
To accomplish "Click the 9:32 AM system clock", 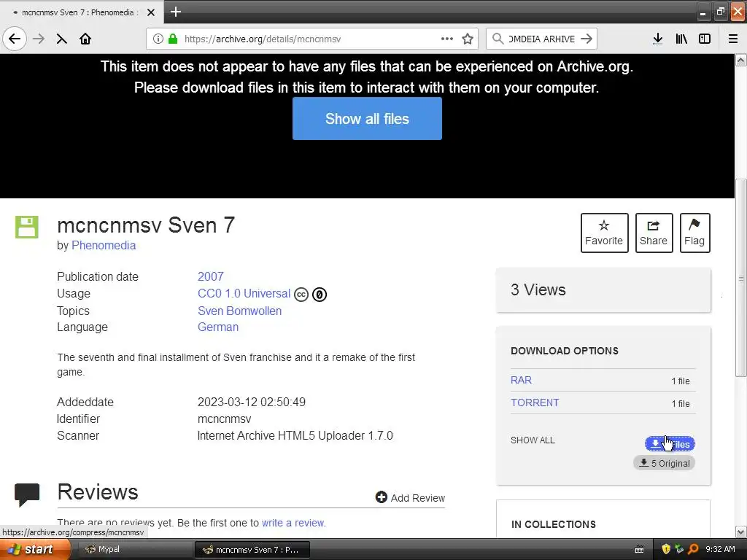I will (x=720, y=549).
